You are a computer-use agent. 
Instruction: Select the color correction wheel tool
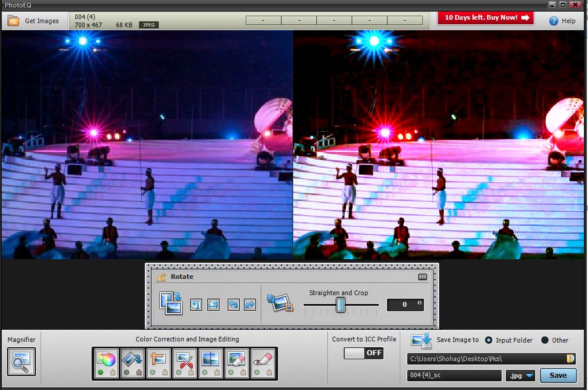pos(107,362)
